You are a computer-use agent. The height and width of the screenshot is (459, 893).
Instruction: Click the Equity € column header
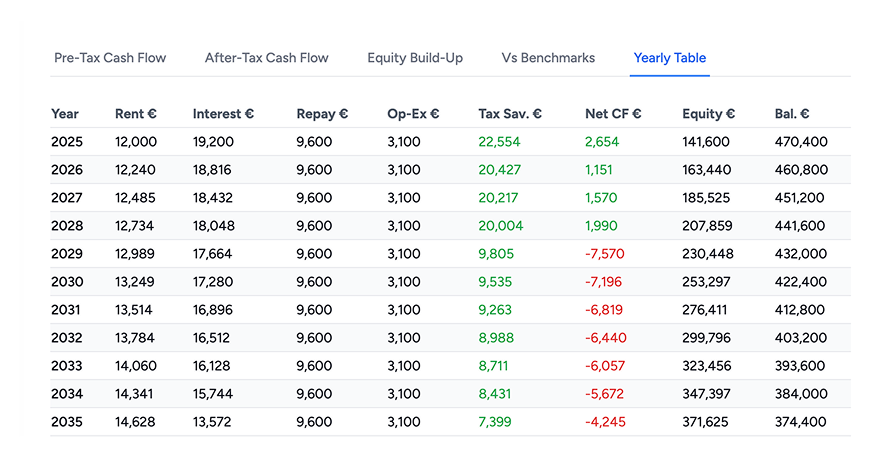point(708,114)
